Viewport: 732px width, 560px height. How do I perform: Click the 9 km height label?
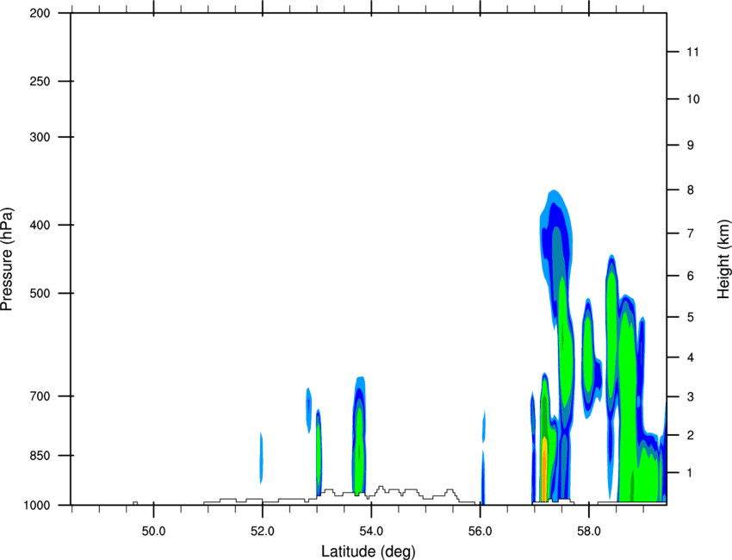[690, 146]
